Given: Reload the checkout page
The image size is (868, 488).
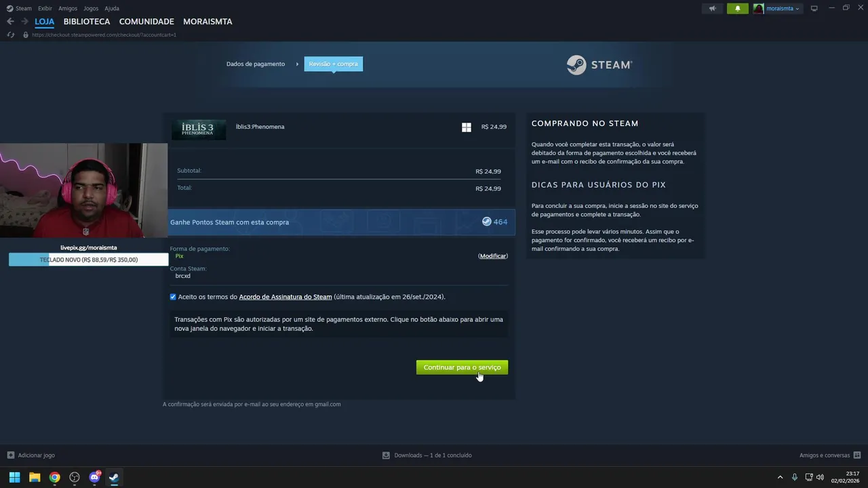Looking at the screenshot, I should [10, 35].
